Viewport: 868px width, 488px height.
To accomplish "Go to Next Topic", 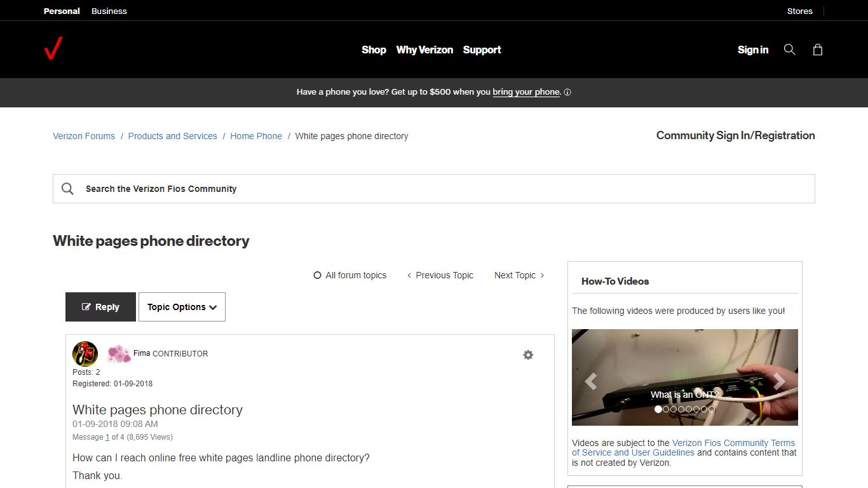I will (x=519, y=275).
